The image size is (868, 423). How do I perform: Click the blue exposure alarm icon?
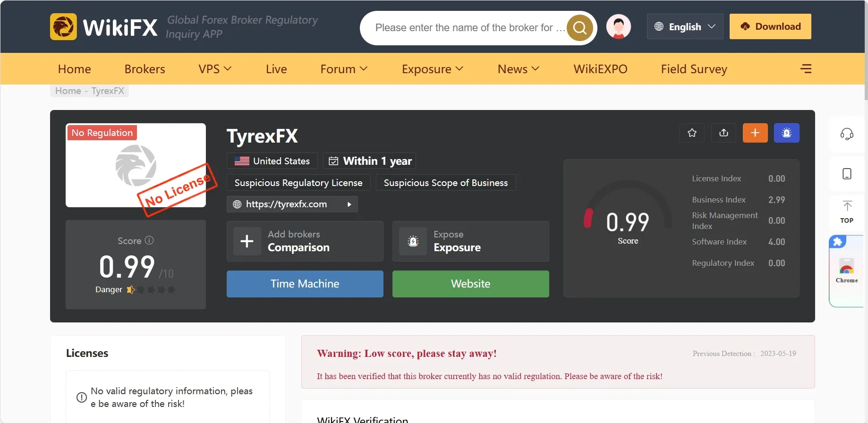(x=787, y=133)
